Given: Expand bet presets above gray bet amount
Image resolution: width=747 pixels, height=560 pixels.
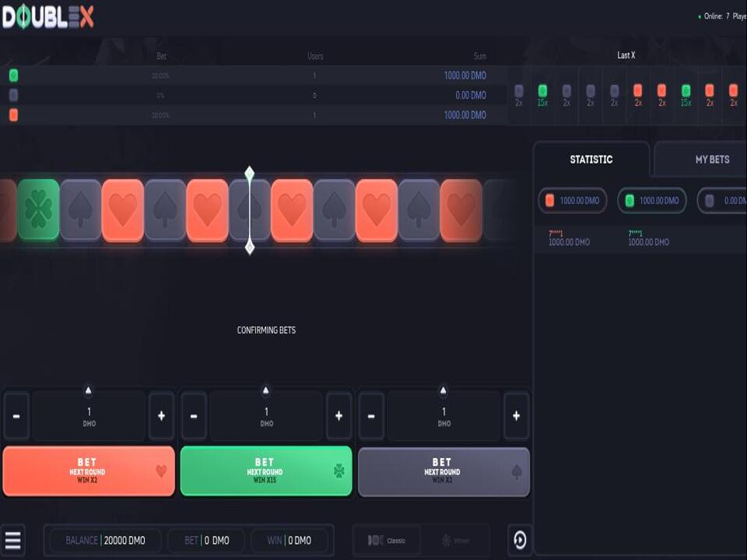Looking at the screenshot, I should pos(443,390).
